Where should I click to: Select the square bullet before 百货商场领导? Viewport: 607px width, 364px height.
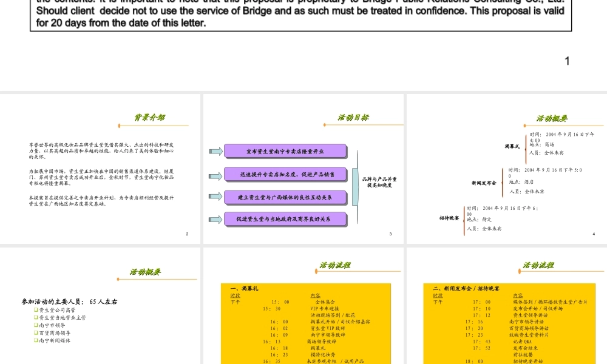click(x=36, y=333)
